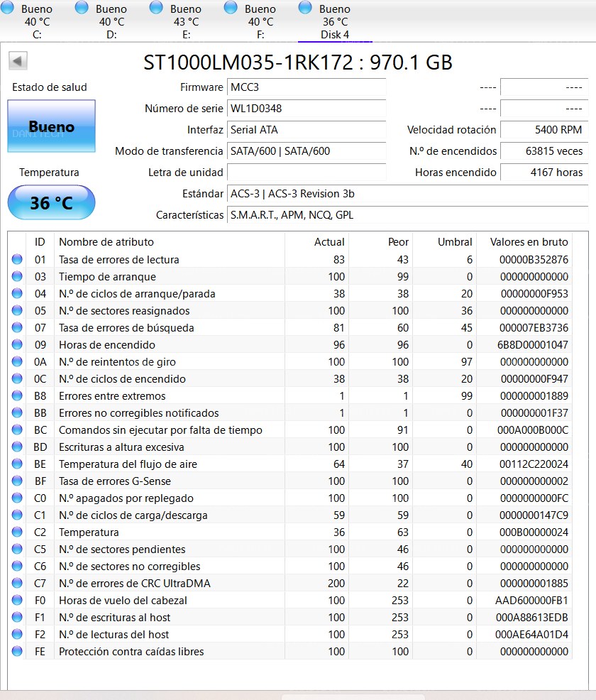The height and width of the screenshot is (700, 596).
Task: Click status icon for Tasa de errores de búsqueda
Action: click(17, 327)
